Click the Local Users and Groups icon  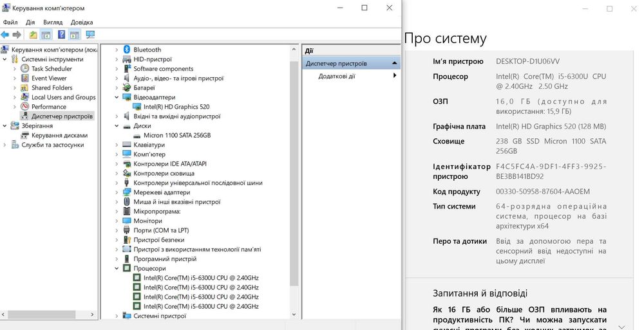pyautogui.click(x=25, y=97)
